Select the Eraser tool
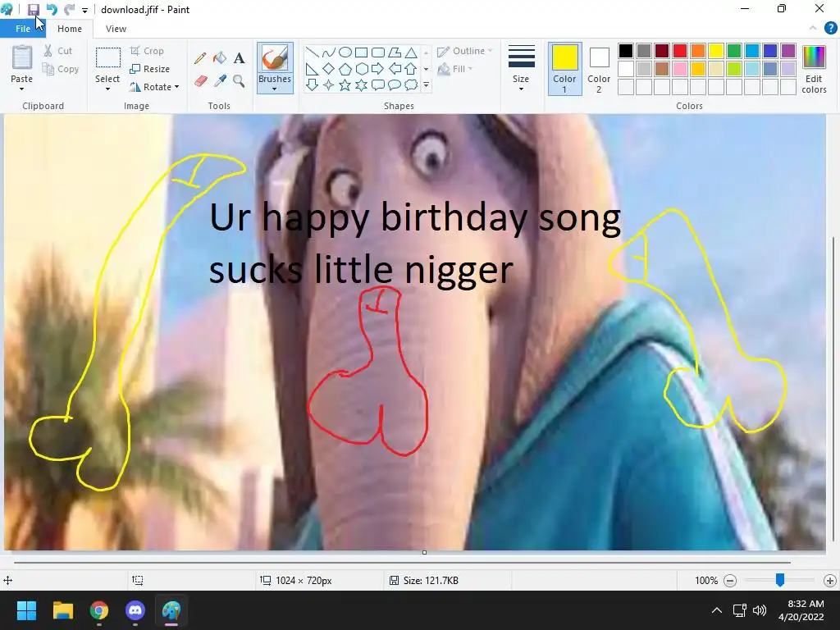840x630 pixels. [200, 81]
